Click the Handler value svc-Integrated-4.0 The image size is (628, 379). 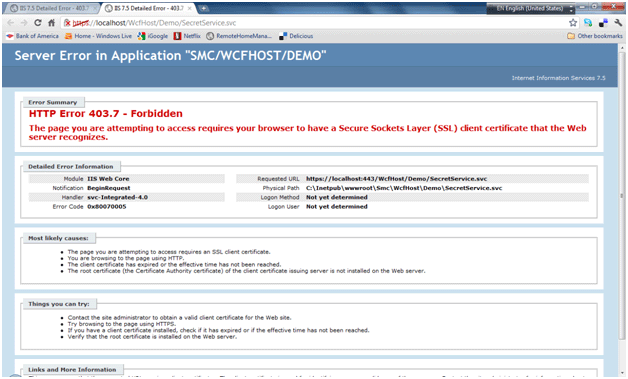(117, 198)
